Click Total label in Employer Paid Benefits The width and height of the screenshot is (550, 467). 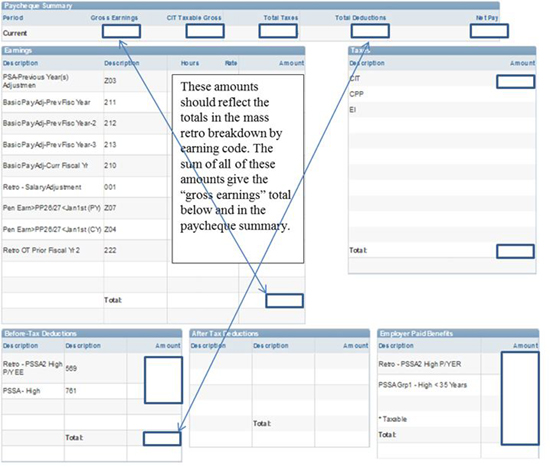tap(387, 435)
